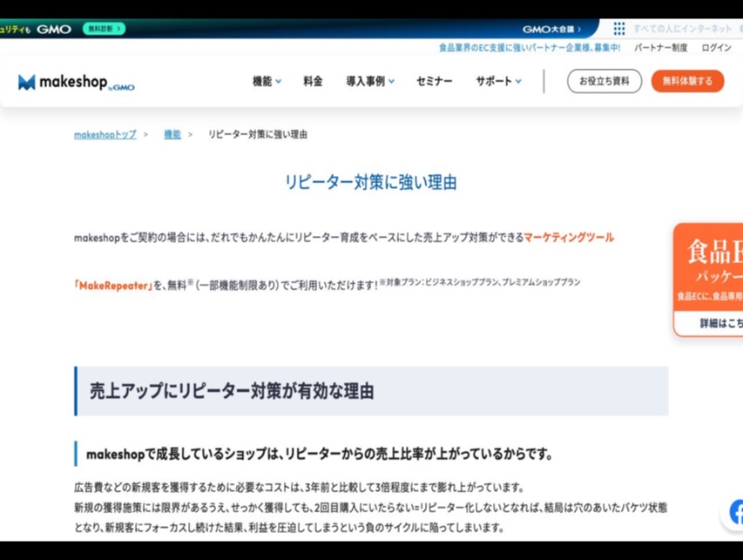
Task: Click subheading makeshopで成長しているショップは
Action: click(x=320, y=454)
